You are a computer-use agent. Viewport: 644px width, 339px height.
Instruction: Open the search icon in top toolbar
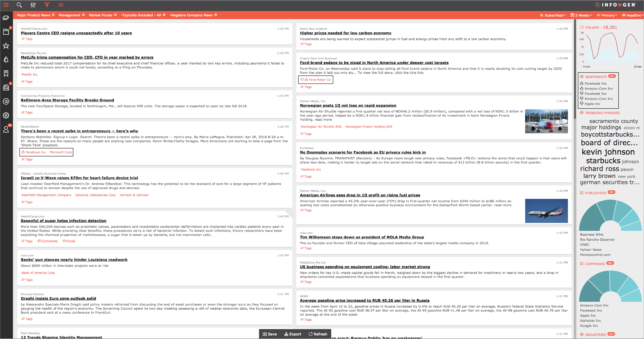19,5
